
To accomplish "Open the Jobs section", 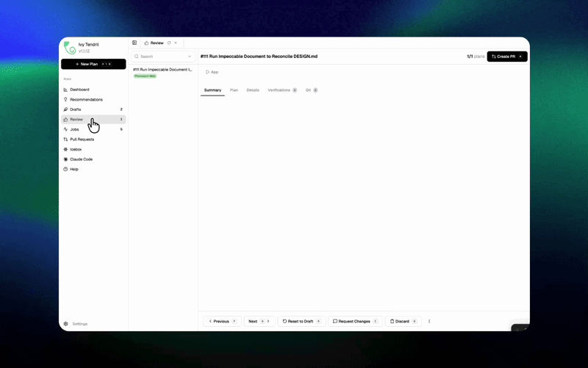I will click(93, 129).
